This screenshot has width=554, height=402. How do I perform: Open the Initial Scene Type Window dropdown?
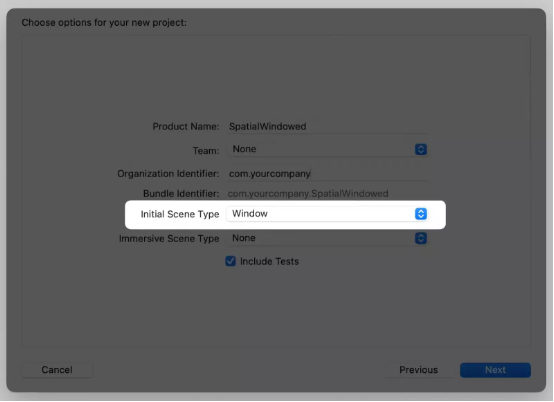coord(327,214)
